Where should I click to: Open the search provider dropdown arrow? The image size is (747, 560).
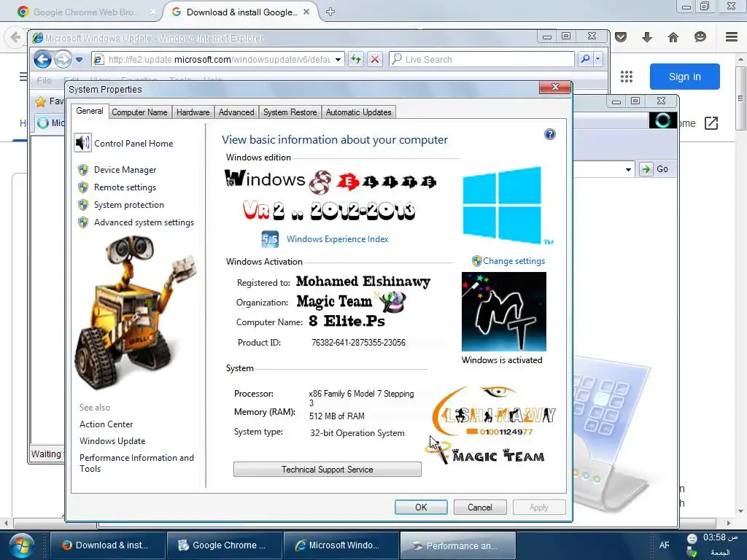(598, 59)
